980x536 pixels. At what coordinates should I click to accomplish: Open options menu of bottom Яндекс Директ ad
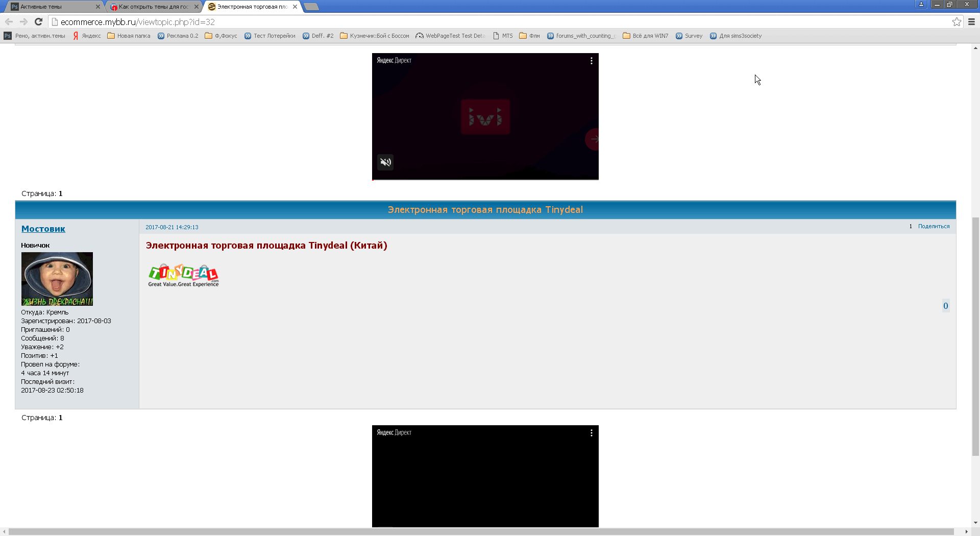coord(591,433)
